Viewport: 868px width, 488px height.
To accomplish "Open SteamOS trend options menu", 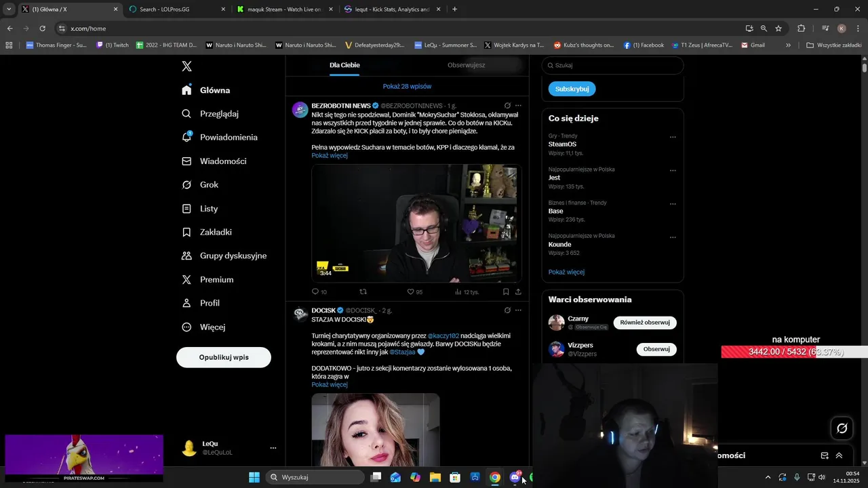I will click(x=673, y=137).
